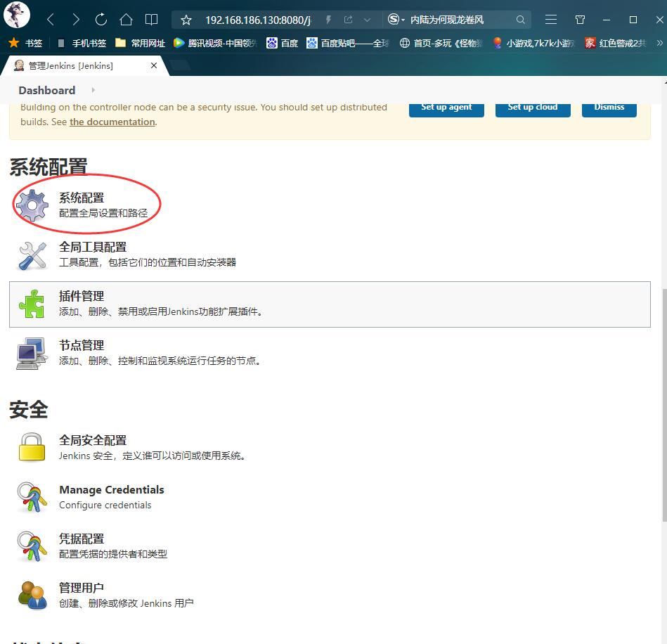Open the 红色警戒2 bookmark
This screenshot has width=667, height=644.
pyautogui.click(x=616, y=43)
